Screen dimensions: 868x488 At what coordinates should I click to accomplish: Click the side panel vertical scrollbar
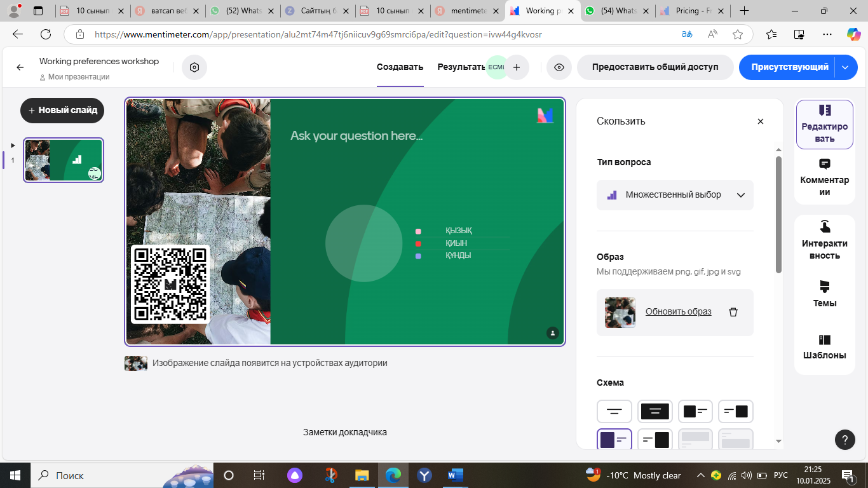(x=779, y=214)
